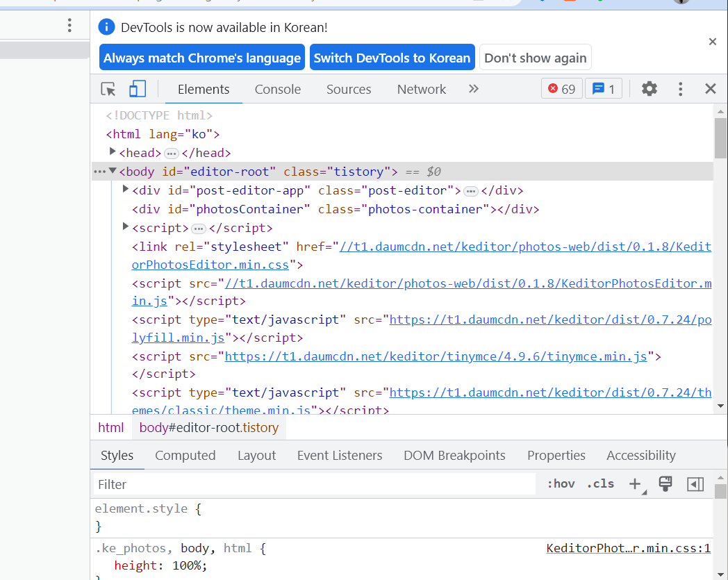Click ellipsis badge inside post-editor div
This screenshot has width=728, height=580.
(x=471, y=191)
